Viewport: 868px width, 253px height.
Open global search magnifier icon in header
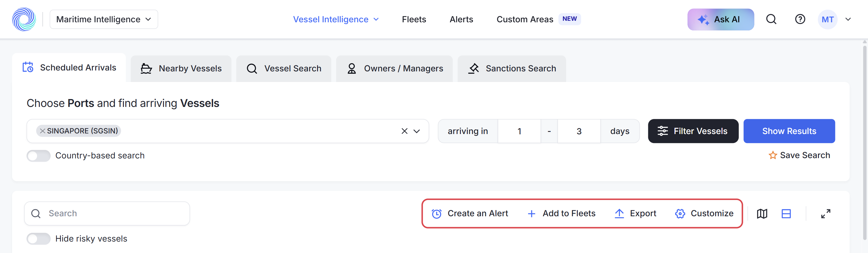771,19
